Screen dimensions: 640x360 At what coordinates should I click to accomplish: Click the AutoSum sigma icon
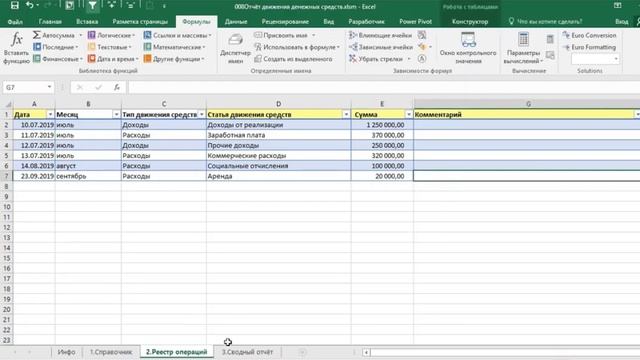(x=37, y=35)
